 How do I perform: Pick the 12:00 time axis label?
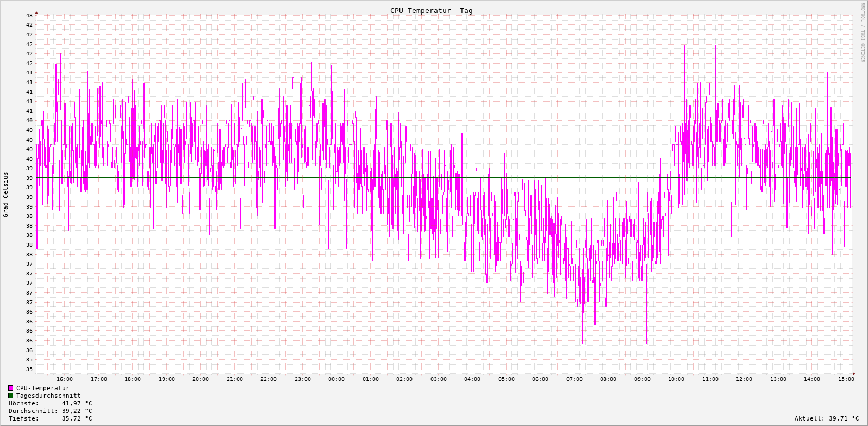point(744,379)
